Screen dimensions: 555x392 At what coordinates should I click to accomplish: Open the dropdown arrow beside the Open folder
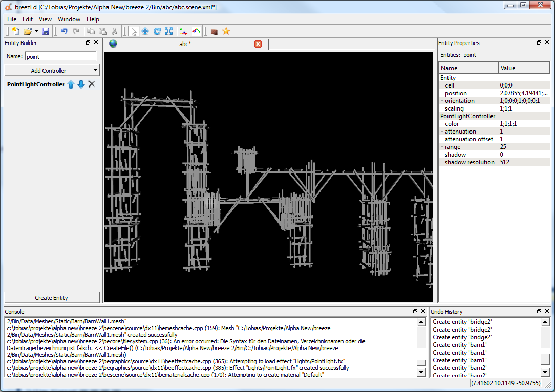(x=36, y=32)
